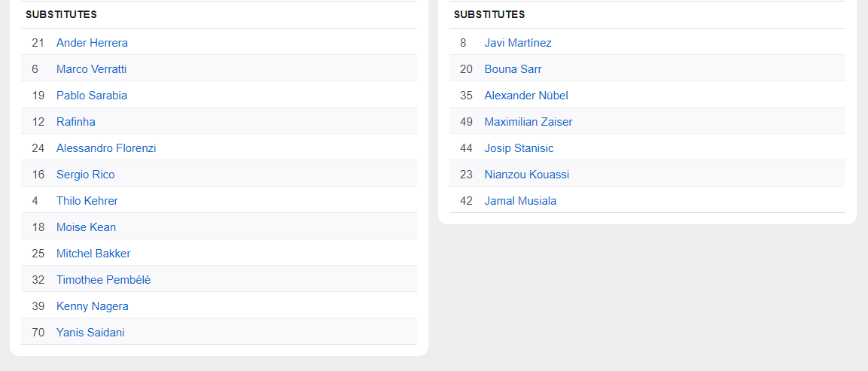The width and height of the screenshot is (868, 371).
Task: Go to Jamal Musiala's player page
Action: click(520, 201)
